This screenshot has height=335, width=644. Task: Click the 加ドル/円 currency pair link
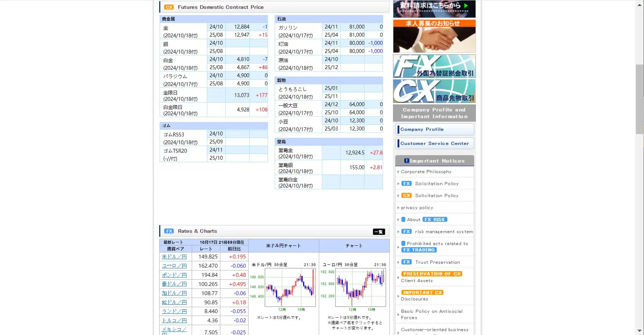click(x=174, y=293)
